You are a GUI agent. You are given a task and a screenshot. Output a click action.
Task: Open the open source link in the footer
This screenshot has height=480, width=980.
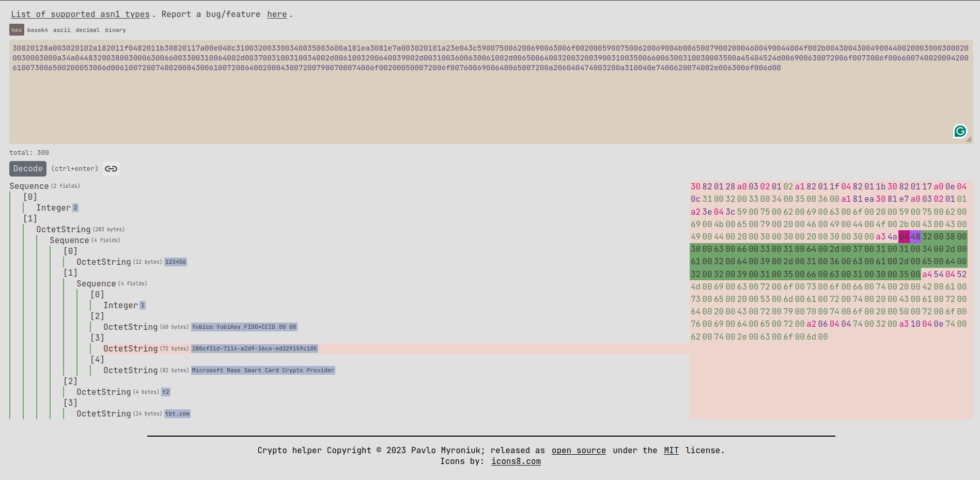coord(578,450)
